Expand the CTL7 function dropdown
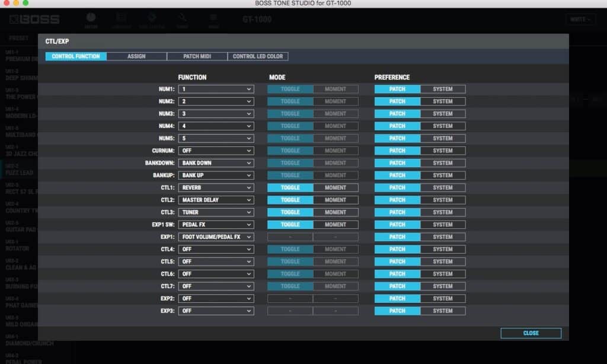 click(216, 286)
